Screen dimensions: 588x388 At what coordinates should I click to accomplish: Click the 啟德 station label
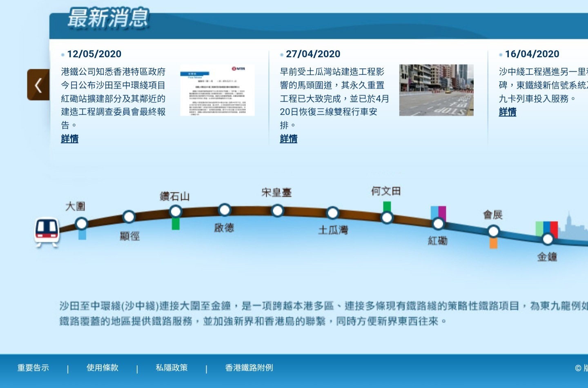click(x=224, y=227)
